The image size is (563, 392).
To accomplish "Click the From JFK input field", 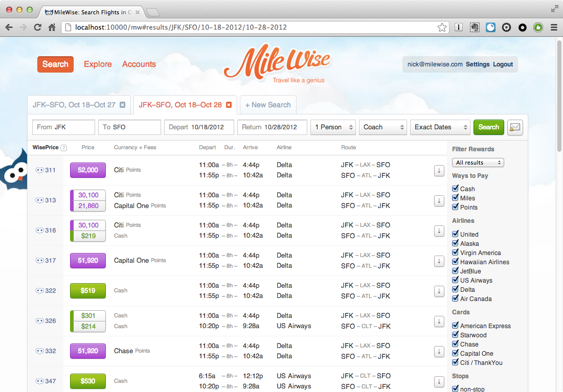I will (x=63, y=127).
